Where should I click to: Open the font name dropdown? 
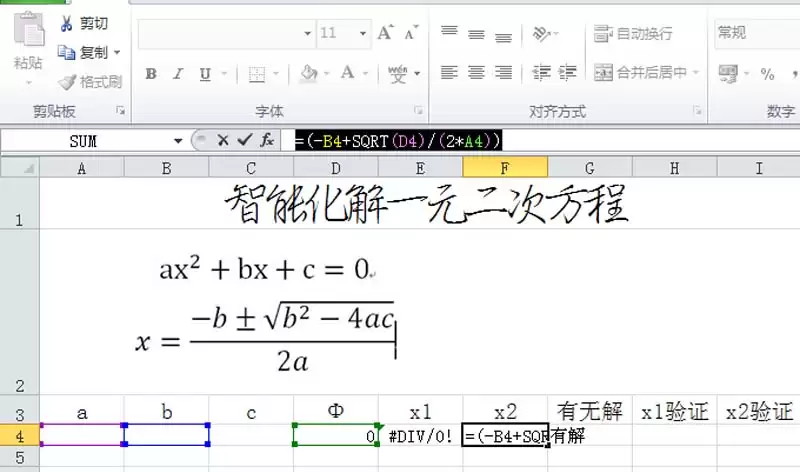[307, 33]
